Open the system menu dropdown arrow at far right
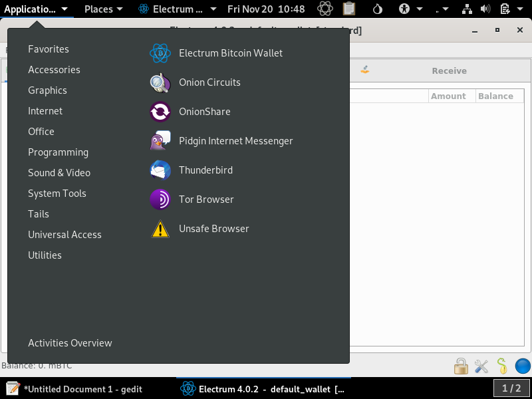The image size is (532, 399). [520, 9]
